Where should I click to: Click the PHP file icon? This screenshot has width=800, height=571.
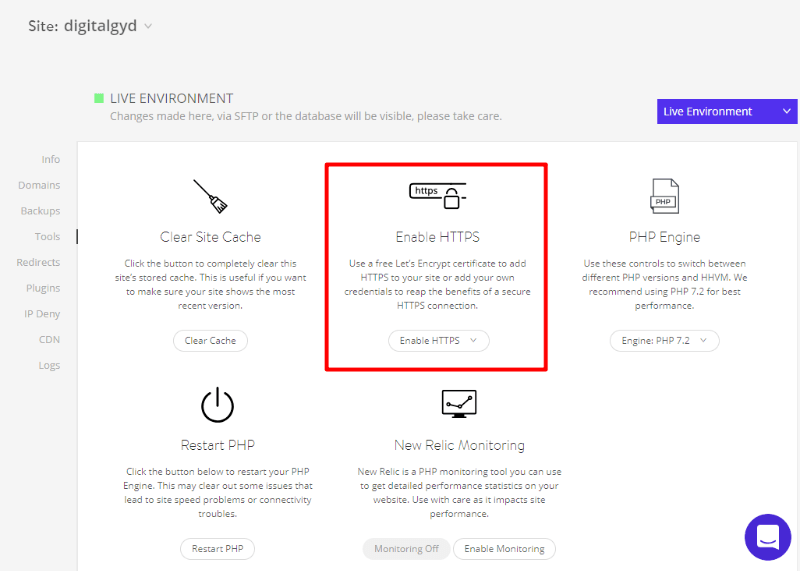point(664,196)
